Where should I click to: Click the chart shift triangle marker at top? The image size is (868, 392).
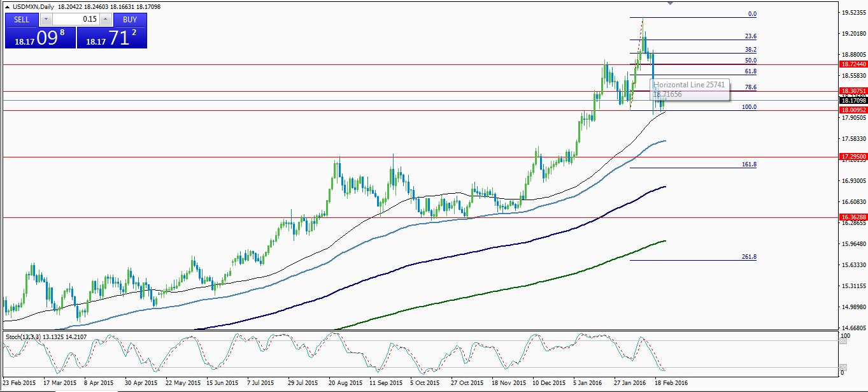pos(671,3)
